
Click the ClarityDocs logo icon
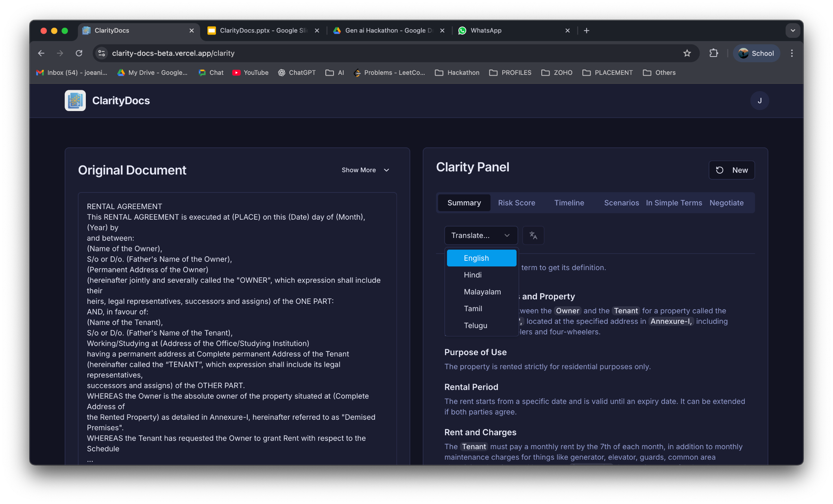click(75, 100)
